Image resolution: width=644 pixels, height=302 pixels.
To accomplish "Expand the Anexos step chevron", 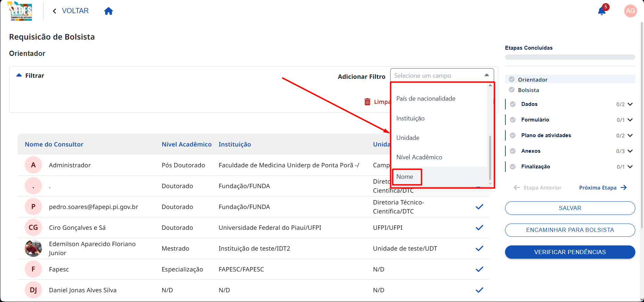I will click(630, 151).
